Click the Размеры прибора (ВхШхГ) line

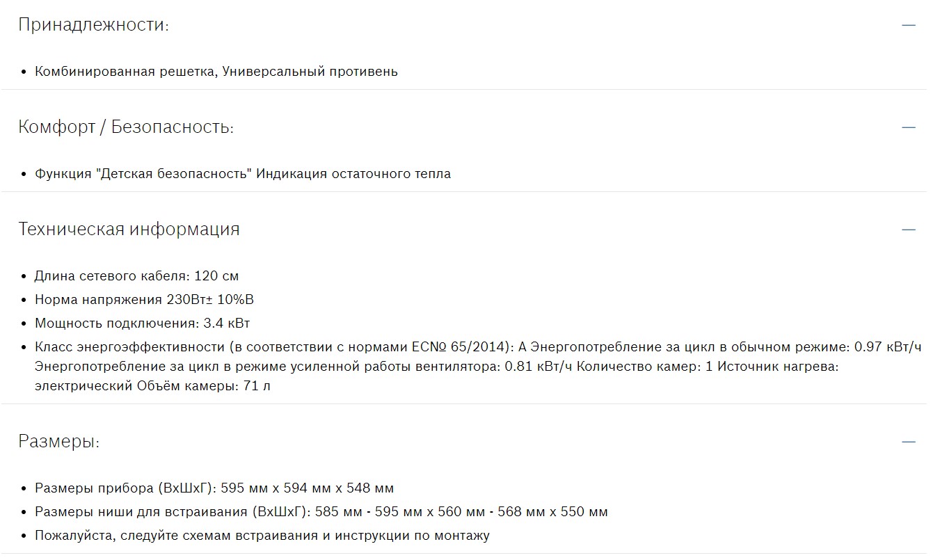coord(214,488)
